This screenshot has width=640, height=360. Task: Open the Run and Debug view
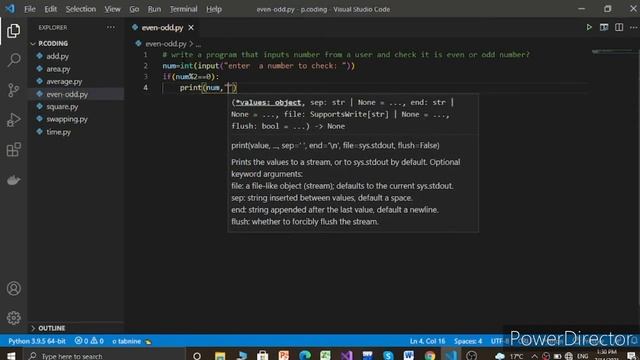click(13, 120)
